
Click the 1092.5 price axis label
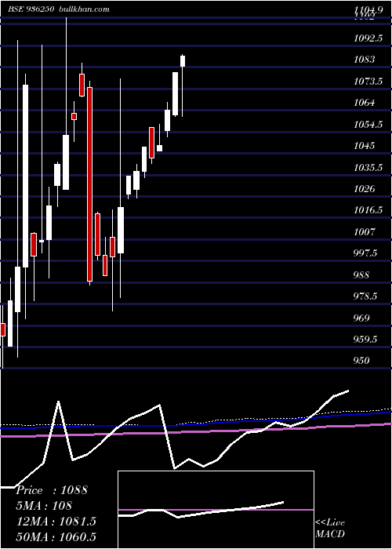click(368, 38)
